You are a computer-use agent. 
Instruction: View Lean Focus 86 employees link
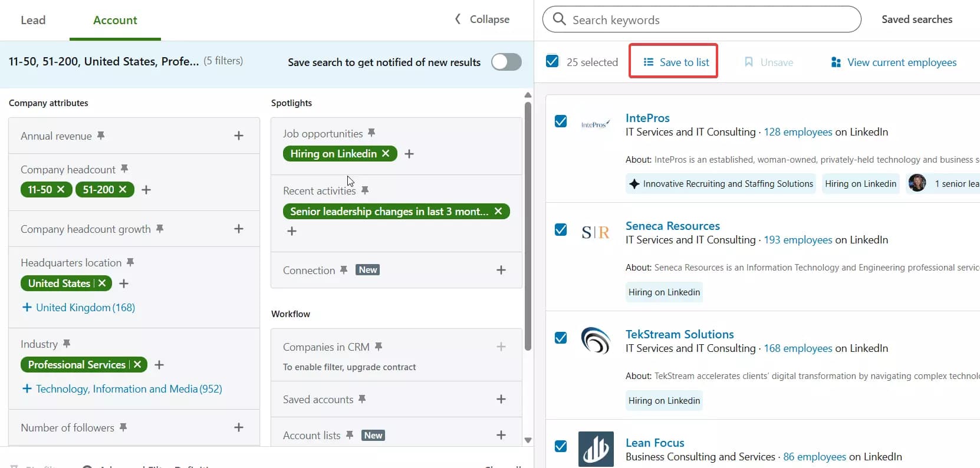pos(815,457)
